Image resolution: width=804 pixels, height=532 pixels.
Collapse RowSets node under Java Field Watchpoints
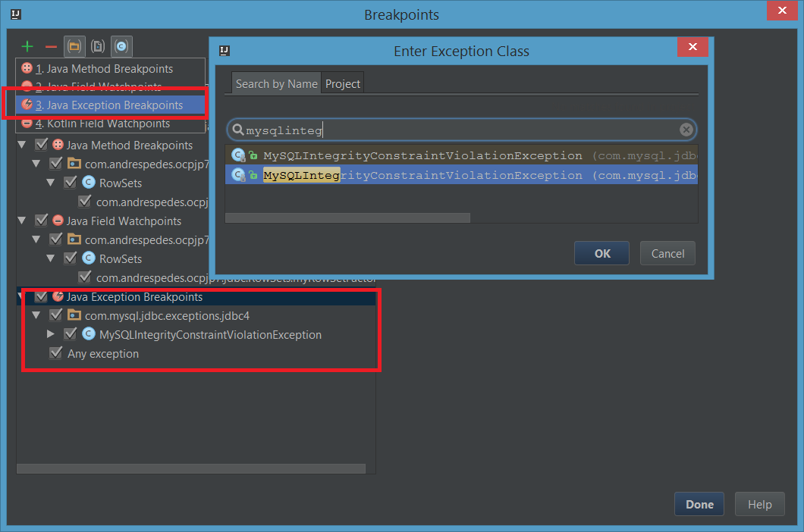click(x=50, y=258)
